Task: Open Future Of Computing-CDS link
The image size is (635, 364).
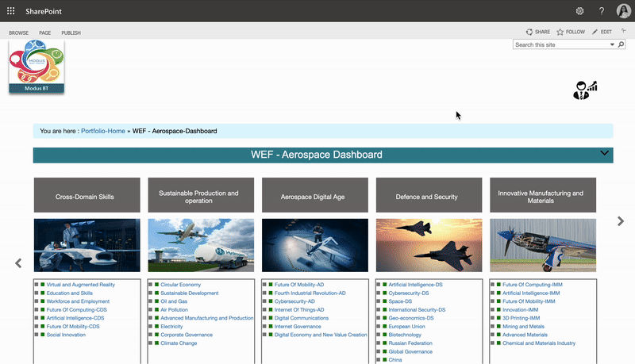Action: click(76, 310)
